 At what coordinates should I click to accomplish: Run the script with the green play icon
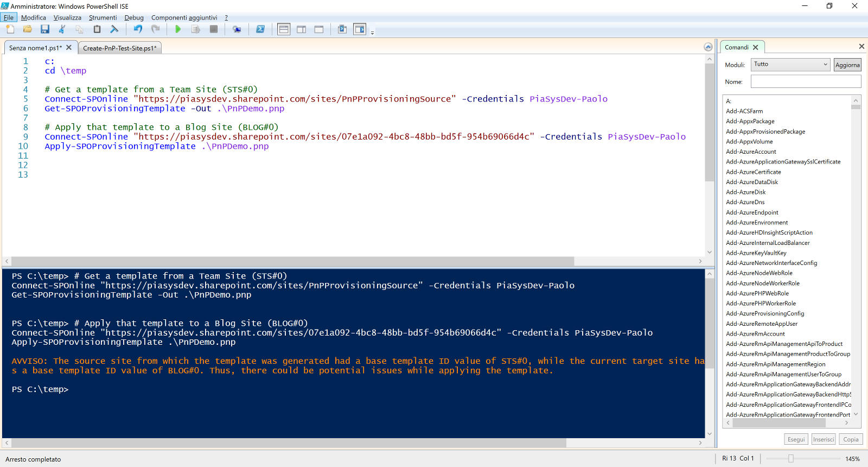tap(178, 29)
